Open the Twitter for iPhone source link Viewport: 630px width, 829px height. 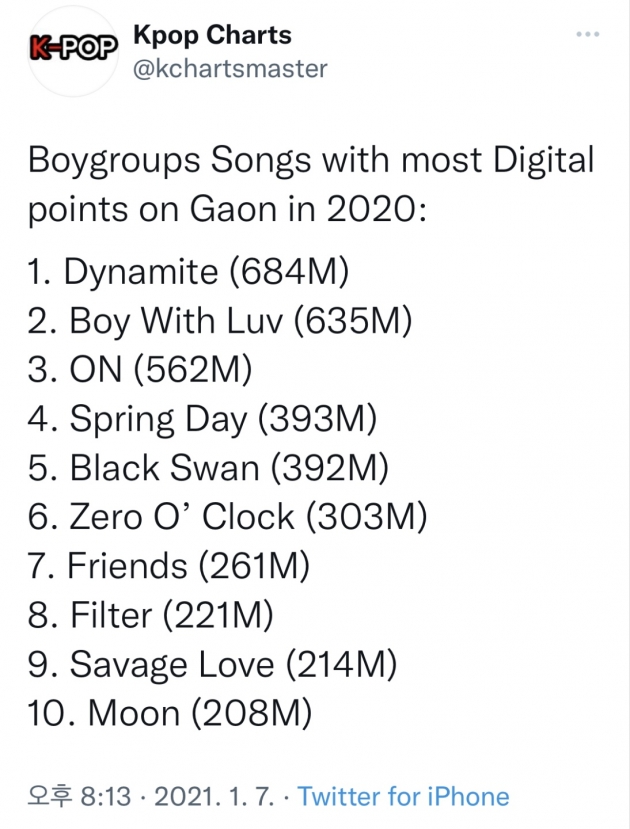pos(404,797)
